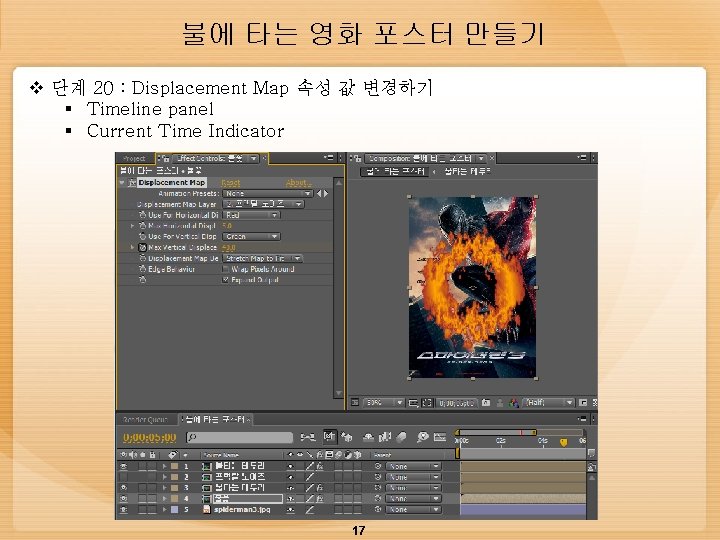Click the comp mini-flowchart icon in timeline

(x=307, y=437)
